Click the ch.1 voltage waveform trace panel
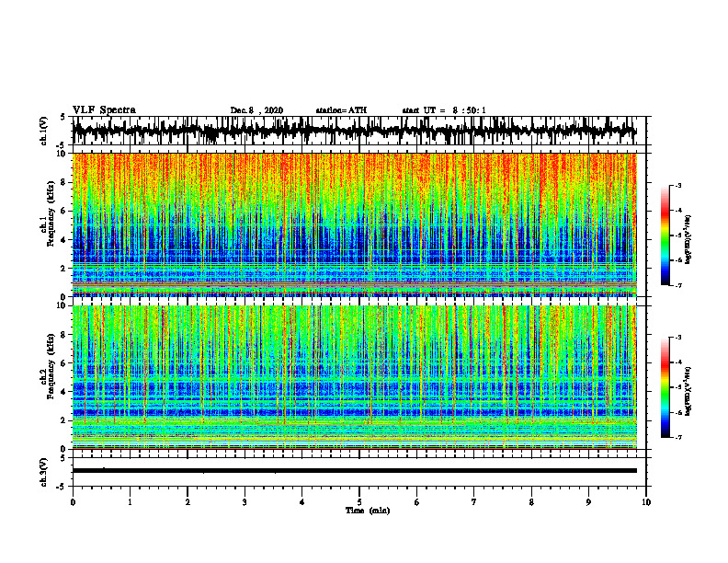 pyautogui.click(x=358, y=131)
